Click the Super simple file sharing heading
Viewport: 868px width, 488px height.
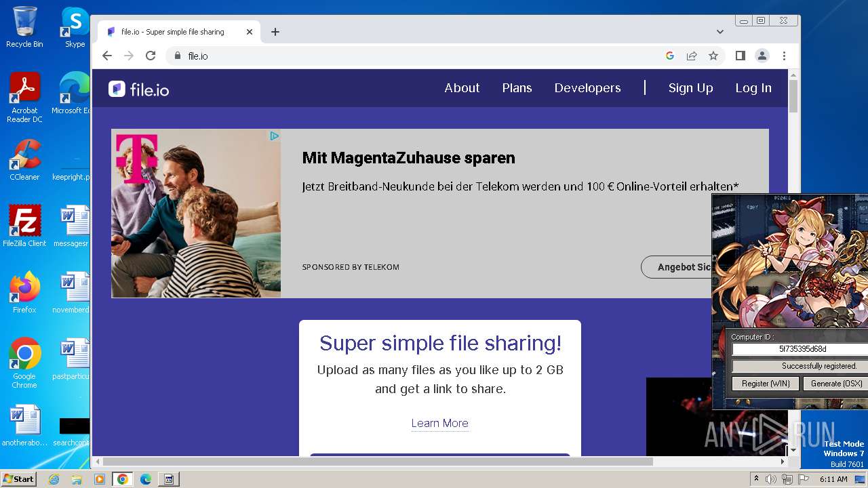click(440, 343)
